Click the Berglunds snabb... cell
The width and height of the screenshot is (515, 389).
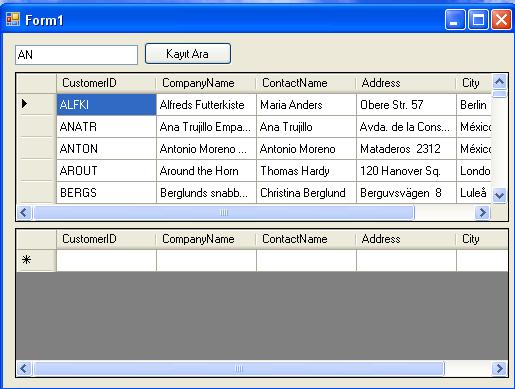point(206,193)
